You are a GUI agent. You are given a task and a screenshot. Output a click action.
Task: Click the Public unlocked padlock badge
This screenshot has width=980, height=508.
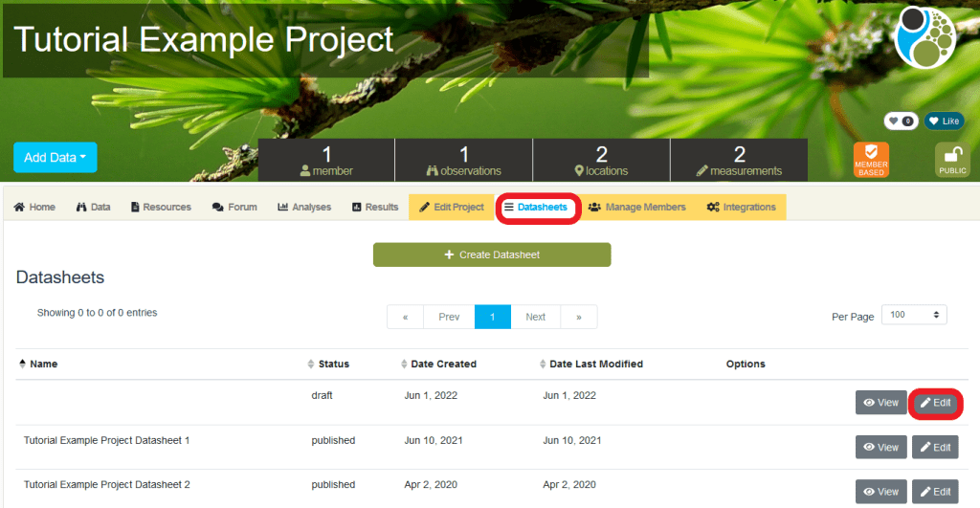952,160
